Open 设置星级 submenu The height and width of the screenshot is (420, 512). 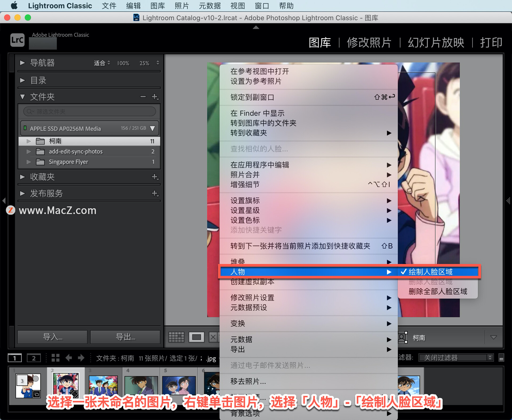coord(309,210)
